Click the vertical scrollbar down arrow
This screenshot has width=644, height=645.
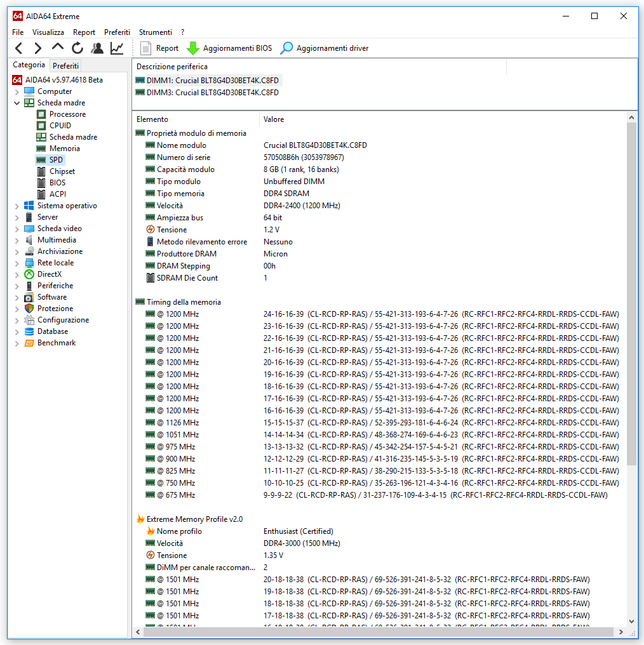[631, 622]
